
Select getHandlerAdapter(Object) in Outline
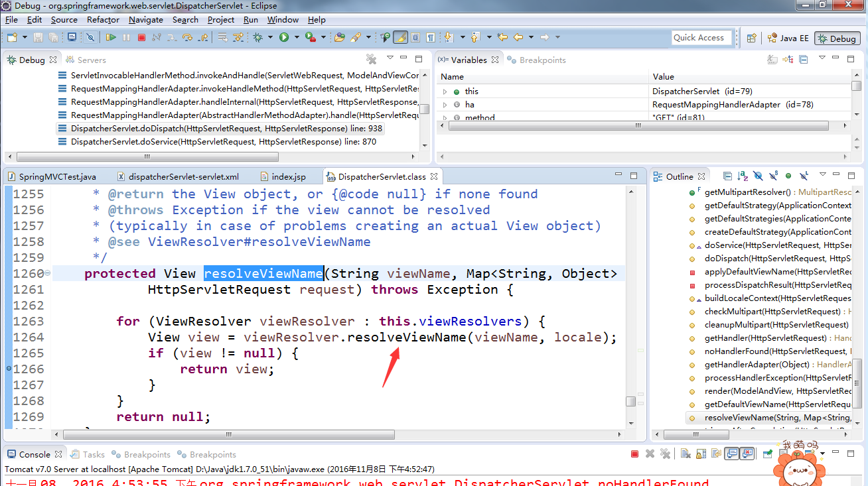point(771,364)
